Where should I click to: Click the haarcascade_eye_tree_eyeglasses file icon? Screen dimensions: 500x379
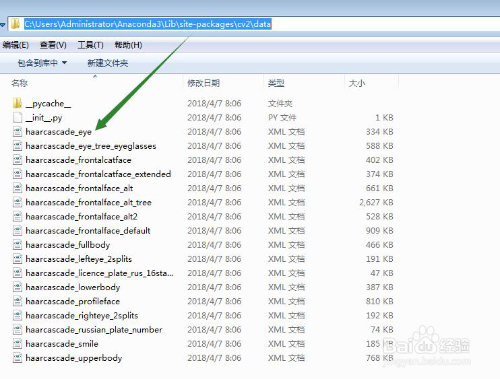pyautogui.click(x=17, y=146)
